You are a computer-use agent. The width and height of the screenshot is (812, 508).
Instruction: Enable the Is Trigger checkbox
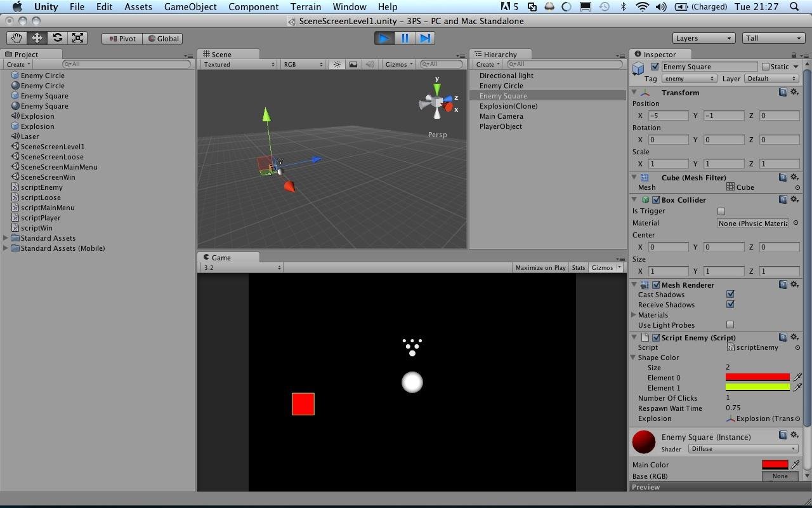(721, 211)
